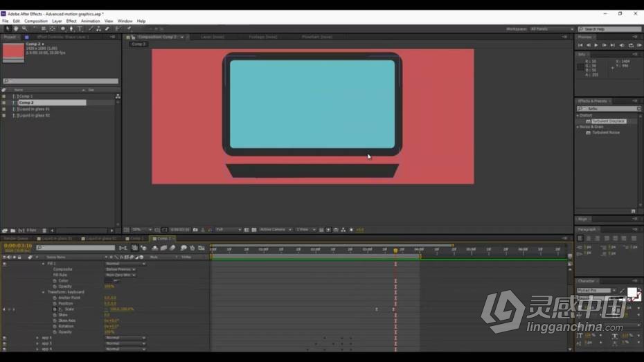
Task: Select the Pen tool
Action: [x=71, y=29]
